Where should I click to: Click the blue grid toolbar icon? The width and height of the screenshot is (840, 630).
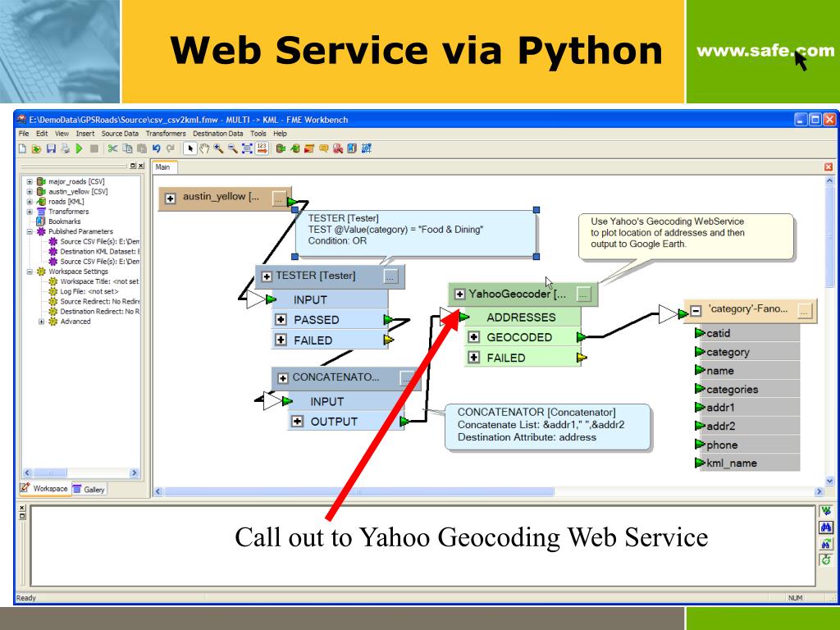click(x=367, y=148)
